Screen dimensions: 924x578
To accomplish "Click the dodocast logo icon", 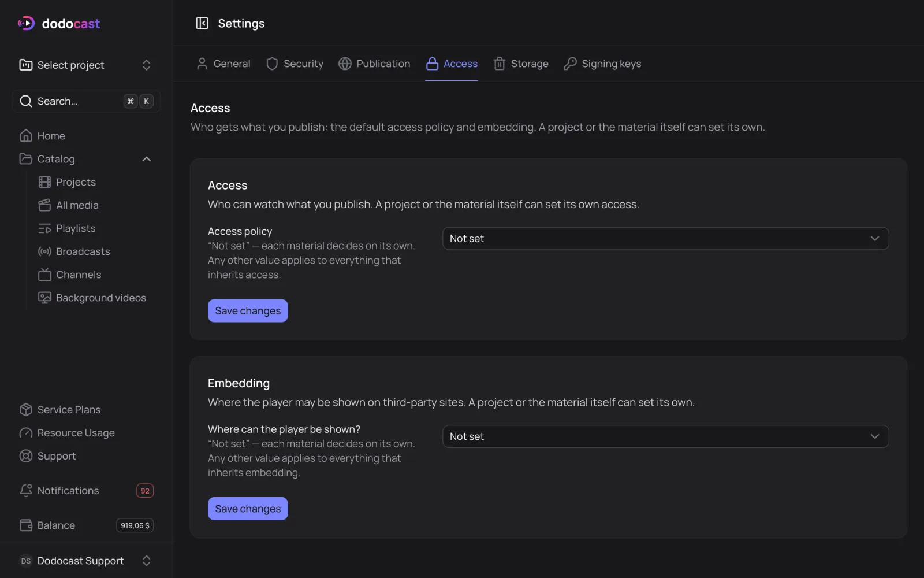I will click(26, 23).
